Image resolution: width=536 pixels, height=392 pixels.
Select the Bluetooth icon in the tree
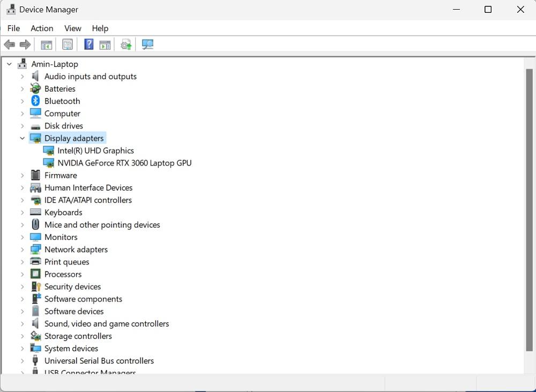[x=35, y=101]
